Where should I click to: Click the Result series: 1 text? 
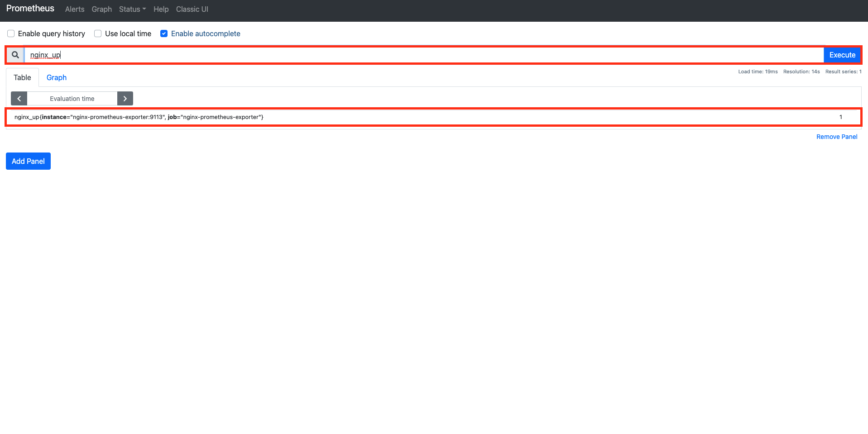click(x=844, y=72)
